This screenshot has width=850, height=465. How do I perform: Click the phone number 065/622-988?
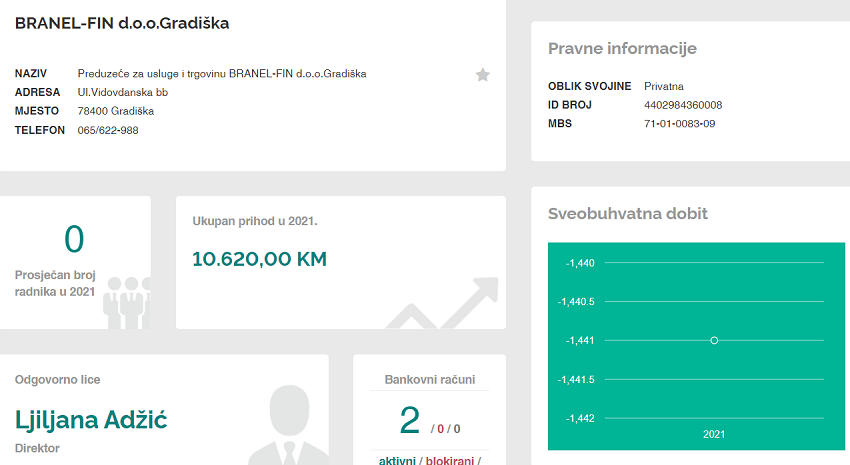108,130
